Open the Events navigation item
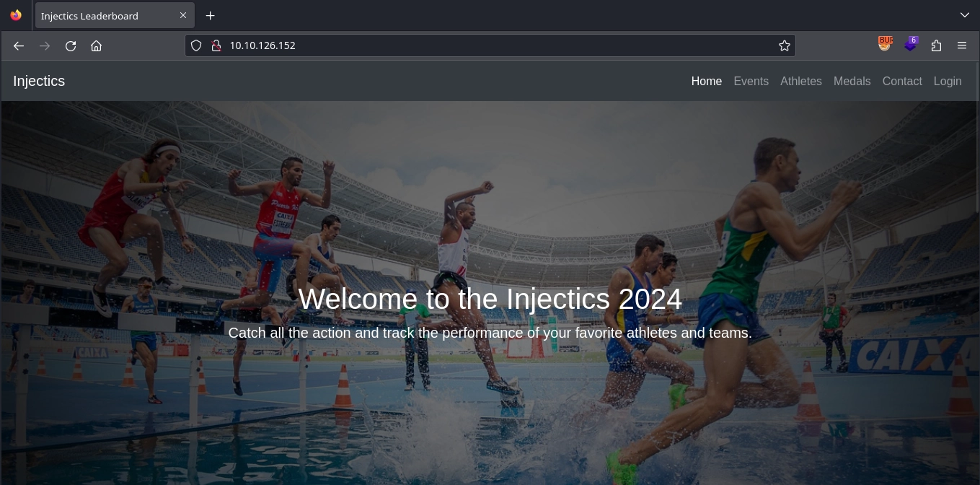 [751, 81]
